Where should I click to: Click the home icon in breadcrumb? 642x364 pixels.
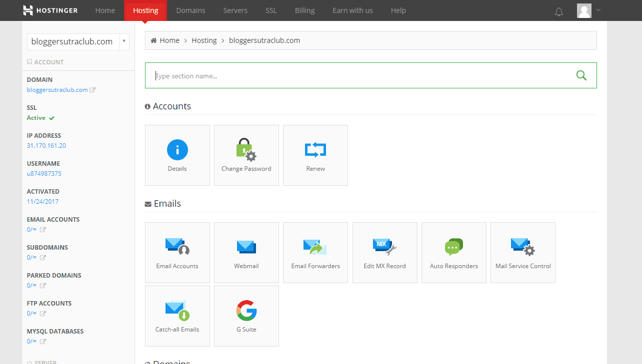point(153,40)
